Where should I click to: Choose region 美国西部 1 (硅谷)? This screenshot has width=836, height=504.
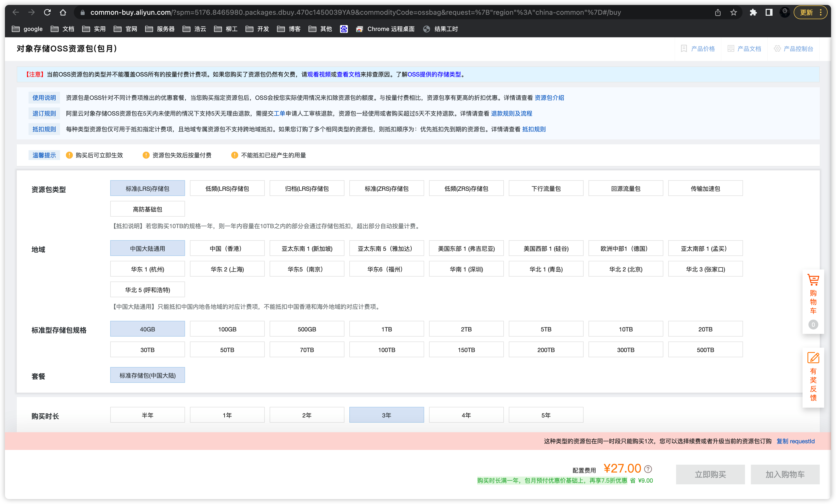546,249
